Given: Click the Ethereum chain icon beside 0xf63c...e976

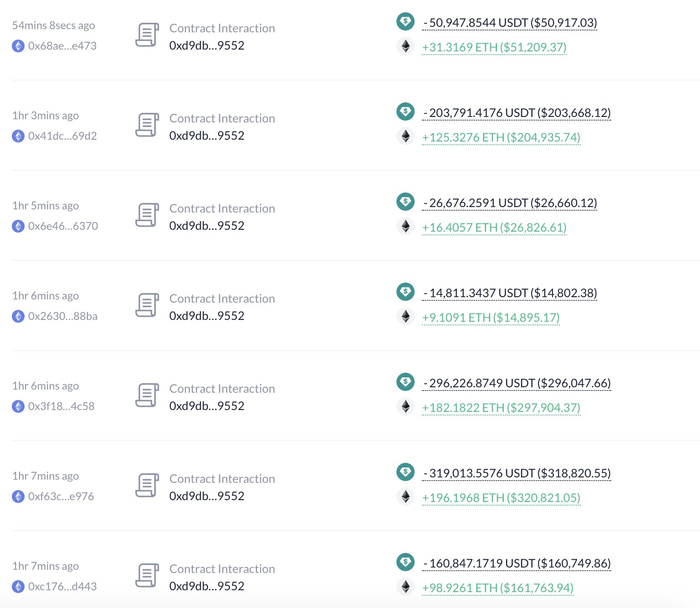Looking at the screenshot, I should (x=18, y=497).
